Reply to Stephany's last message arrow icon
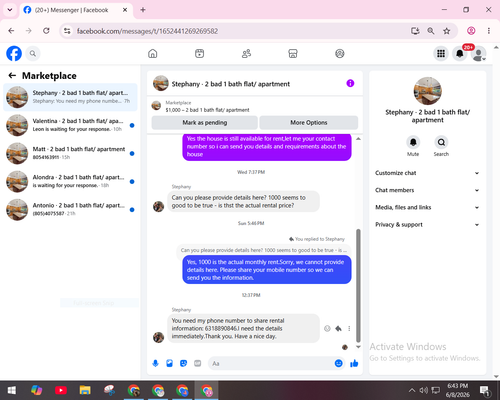500x400 pixels. click(x=338, y=329)
